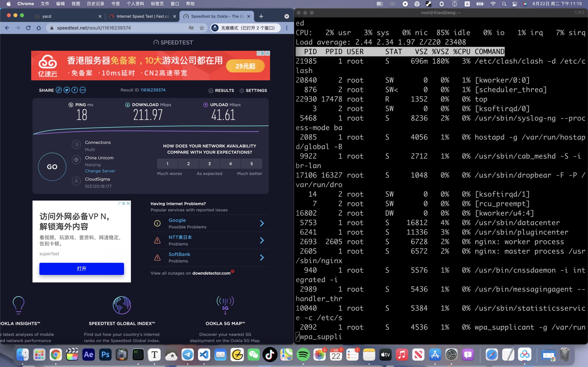Viewport: 588px width, 367px height.
Task: Open Chrome tab search dropdown arrow
Action: pos(287,16)
